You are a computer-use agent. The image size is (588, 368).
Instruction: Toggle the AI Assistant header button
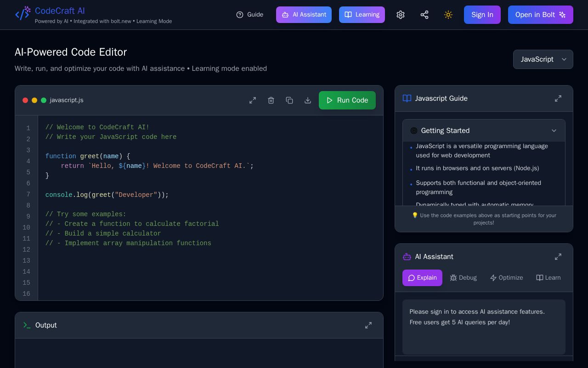coord(304,15)
